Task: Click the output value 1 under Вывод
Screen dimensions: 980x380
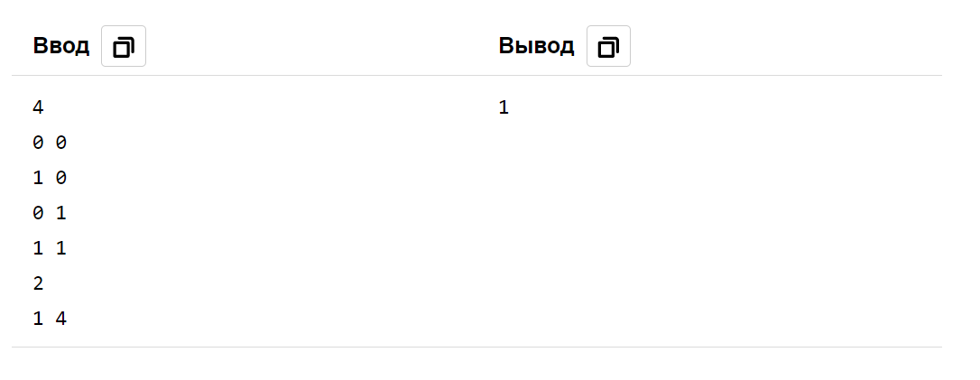Action: 504,107
